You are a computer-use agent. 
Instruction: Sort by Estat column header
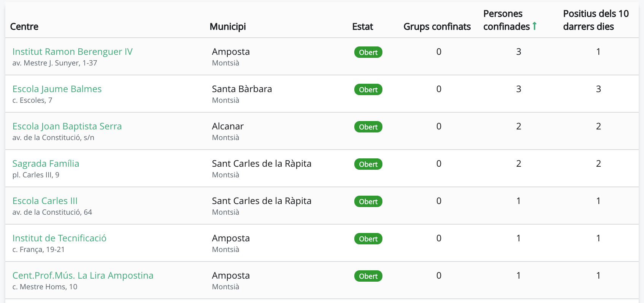coord(363,27)
